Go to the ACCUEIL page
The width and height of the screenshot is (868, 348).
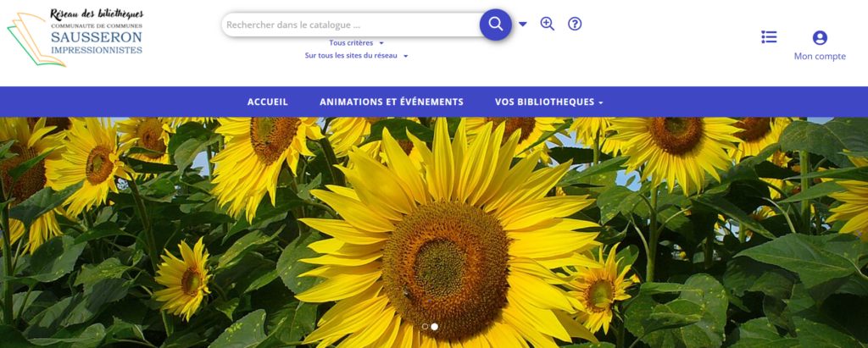267,102
